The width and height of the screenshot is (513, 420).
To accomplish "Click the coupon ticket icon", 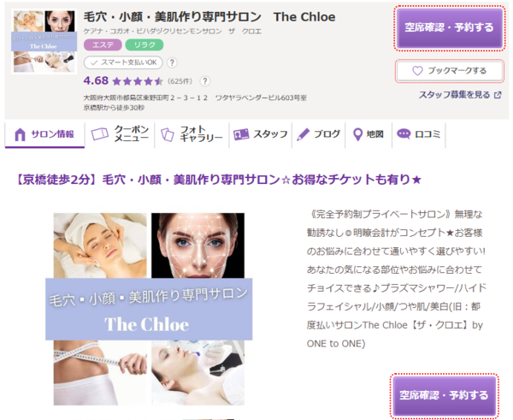I will (100, 134).
